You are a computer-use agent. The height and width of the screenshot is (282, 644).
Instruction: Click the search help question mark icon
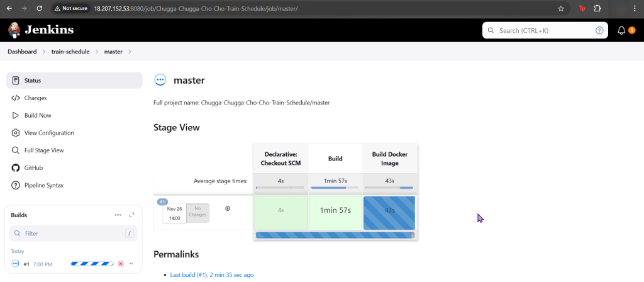(x=599, y=30)
